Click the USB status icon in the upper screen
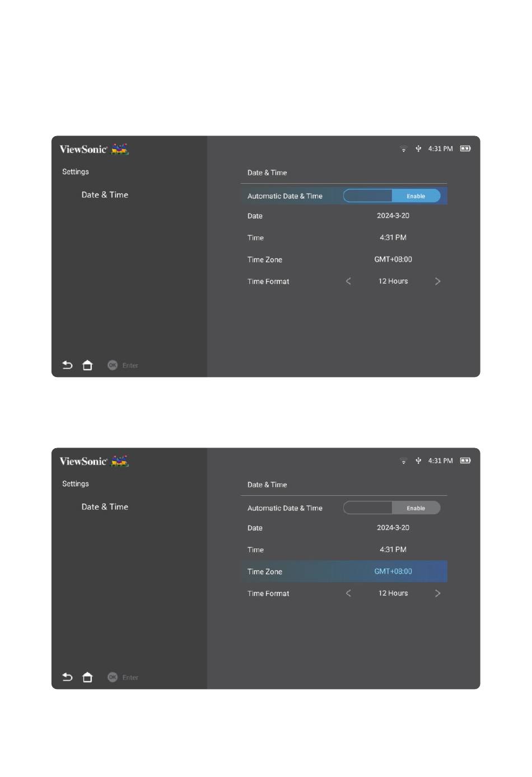The image size is (532, 777). click(418, 149)
